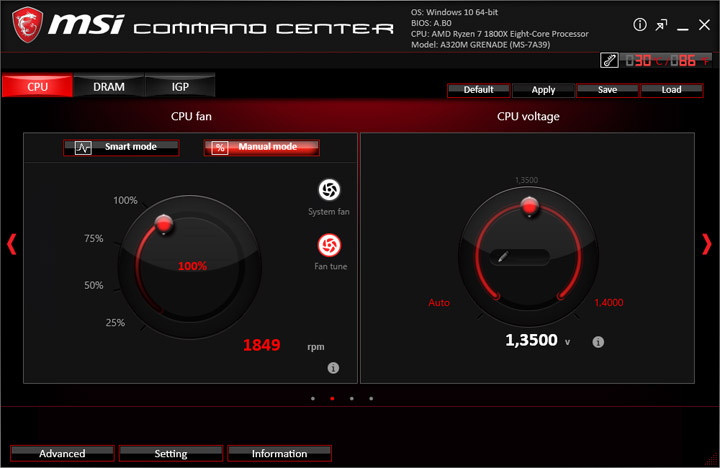Switch to the CPU tab
Screen dimensions: 720x468
tap(37, 86)
